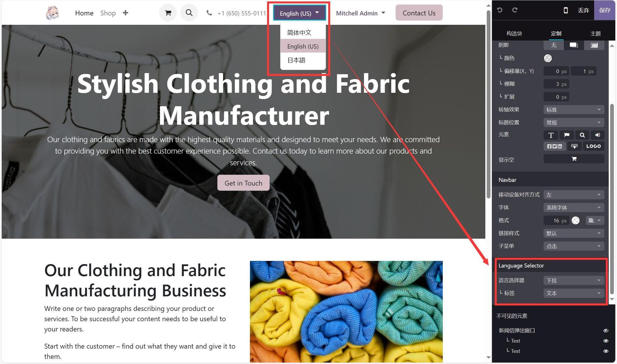Toggle visibility of the second Text item
This screenshot has width=617, height=364.
[x=605, y=351]
